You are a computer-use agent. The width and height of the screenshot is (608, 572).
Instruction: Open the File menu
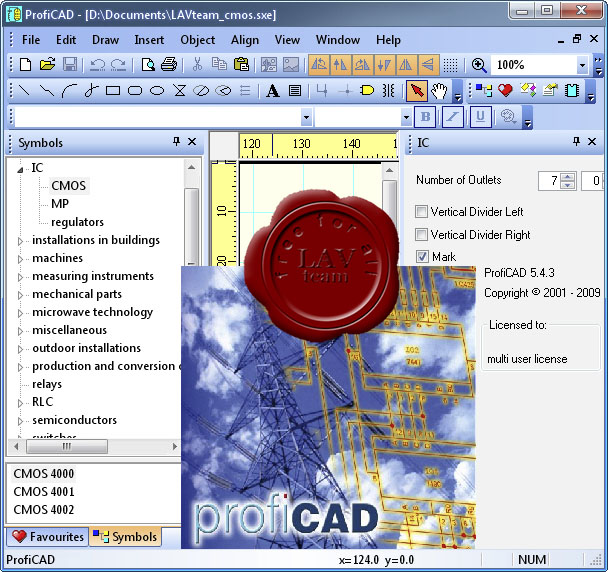coord(31,40)
